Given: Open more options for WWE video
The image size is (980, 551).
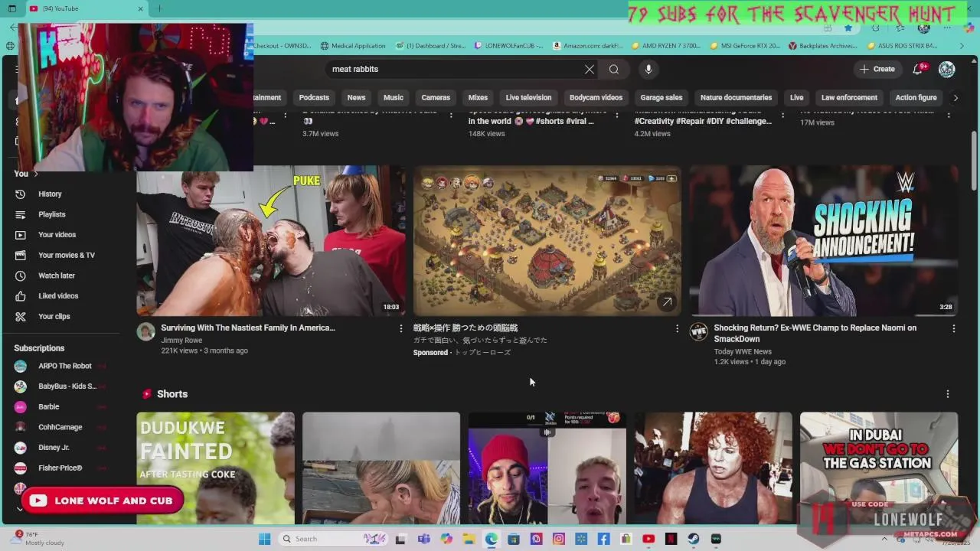Looking at the screenshot, I should point(953,328).
